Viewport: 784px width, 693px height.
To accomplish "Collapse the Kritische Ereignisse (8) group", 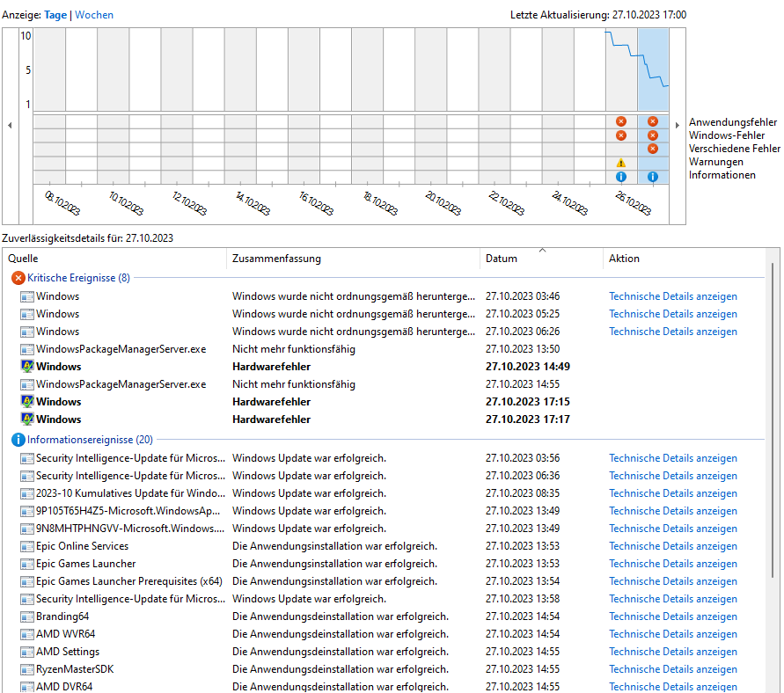I will (x=78, y=278).
